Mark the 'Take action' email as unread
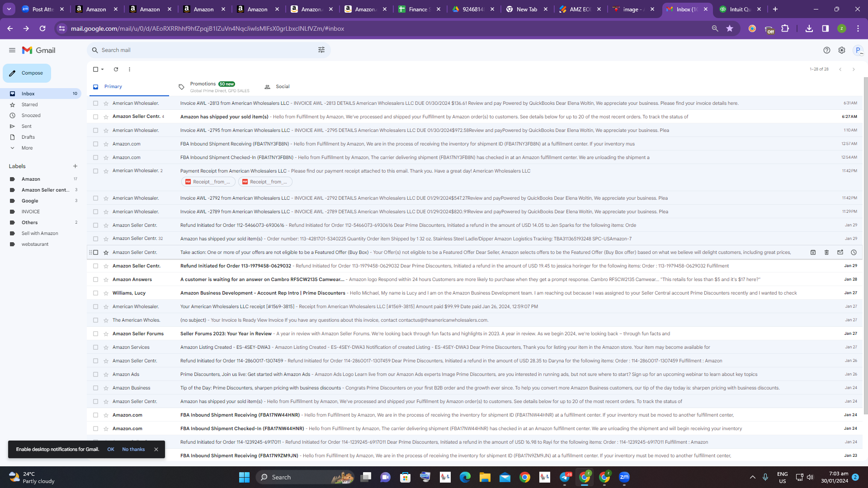 coord(840,252)
